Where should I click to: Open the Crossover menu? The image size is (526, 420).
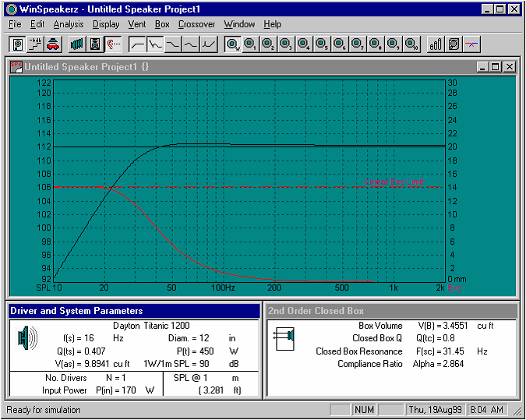pos(196,24)
